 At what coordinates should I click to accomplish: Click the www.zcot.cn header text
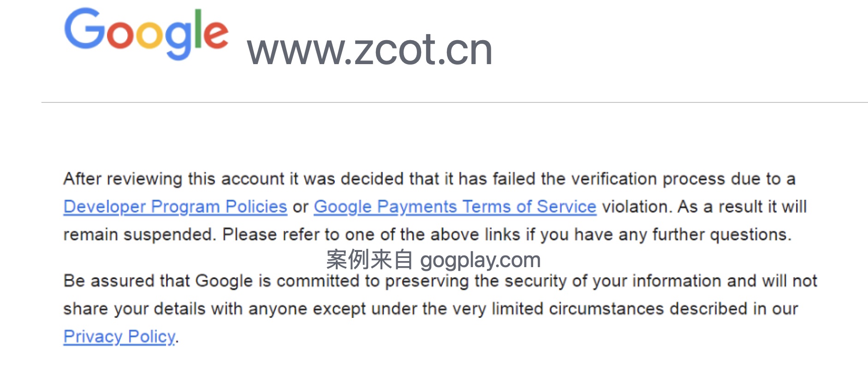[370, 49]
